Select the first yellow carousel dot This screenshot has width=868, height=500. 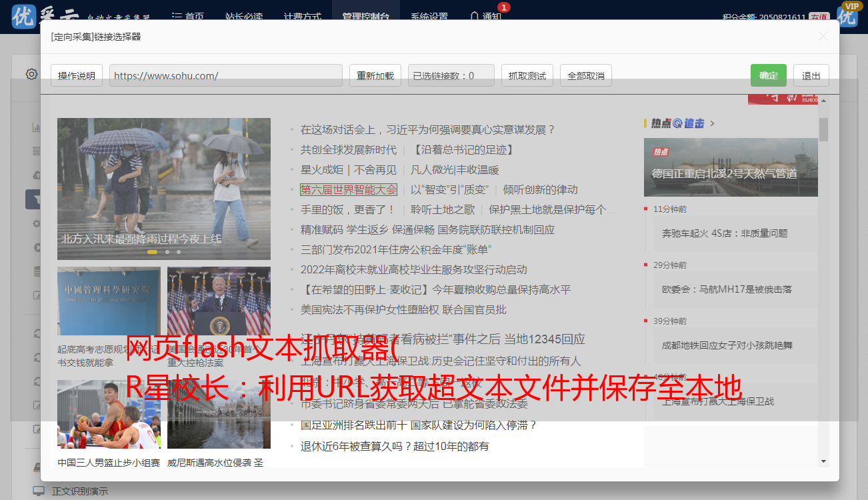point(152,252)
